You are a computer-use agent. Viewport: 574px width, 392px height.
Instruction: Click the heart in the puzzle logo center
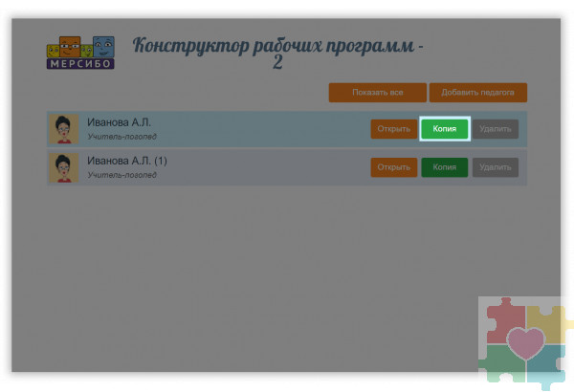point(525,342)
